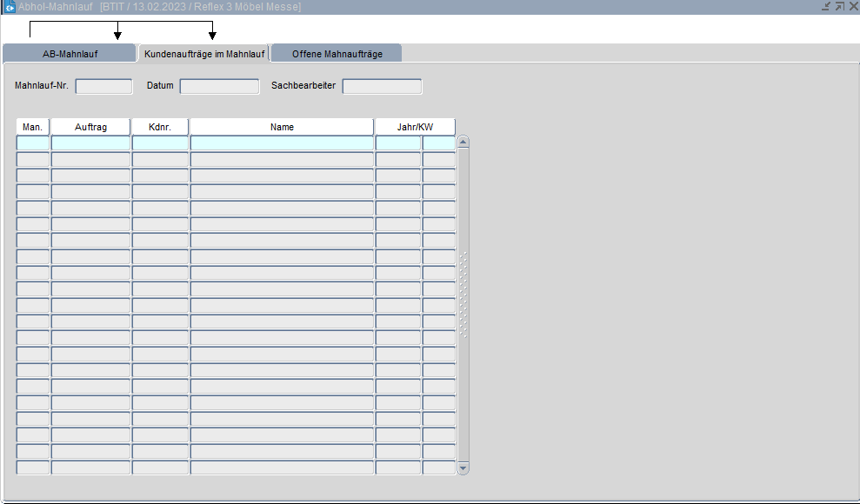Click the first row Auftrag cell
Image resolution: width=860 pixels, height=504 pixels.
pyautogui.click(x=90, y=143)
